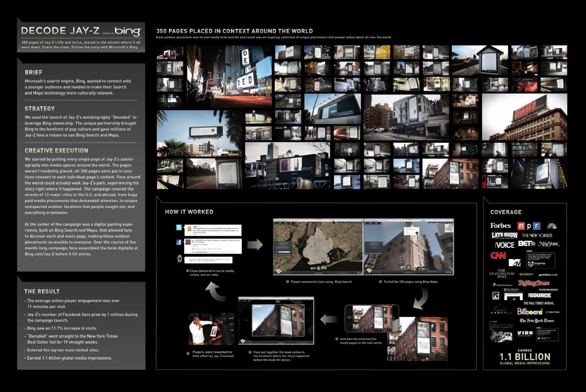This screenshot has width=586, height=392.
Task: Open the large red rooftop sign photo
Action: click(524, 117)
